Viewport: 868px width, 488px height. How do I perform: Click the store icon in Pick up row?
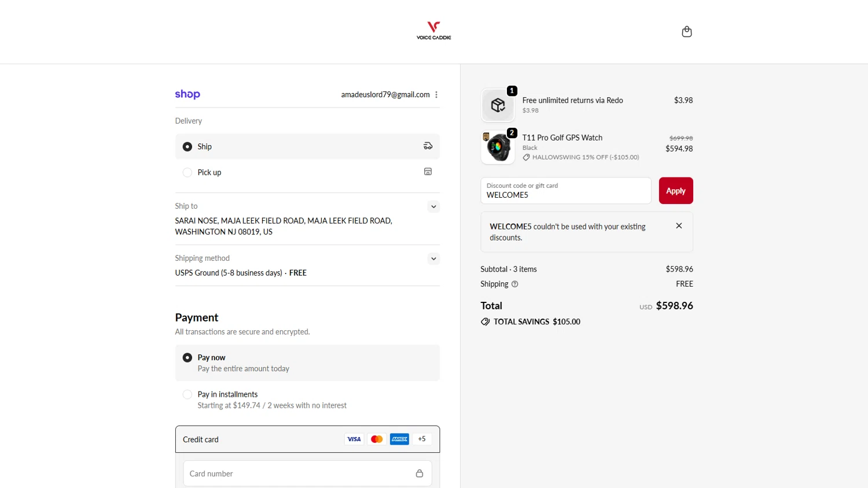428,172
